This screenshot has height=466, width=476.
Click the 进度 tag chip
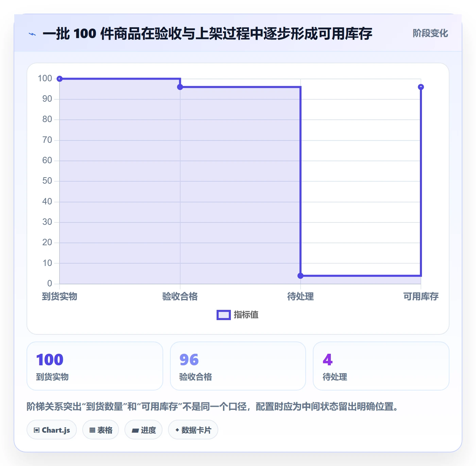[143, 430]
